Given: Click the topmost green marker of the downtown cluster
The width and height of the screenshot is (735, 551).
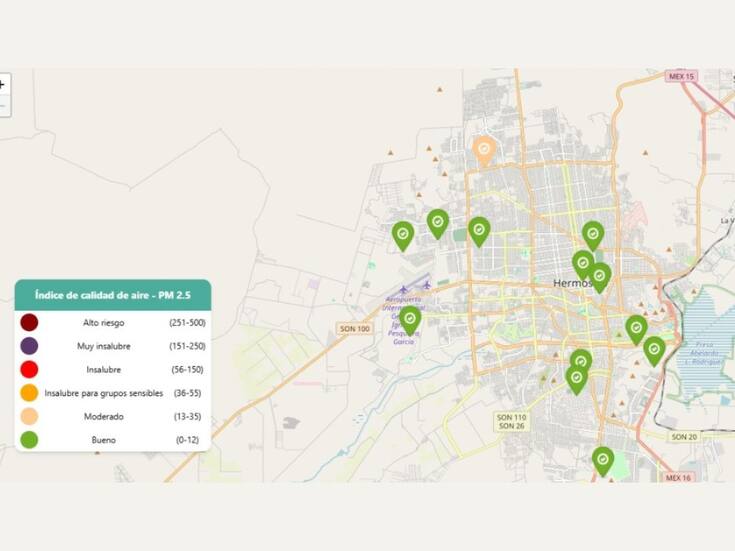Looking at the screenshot, I should [593, 235].
